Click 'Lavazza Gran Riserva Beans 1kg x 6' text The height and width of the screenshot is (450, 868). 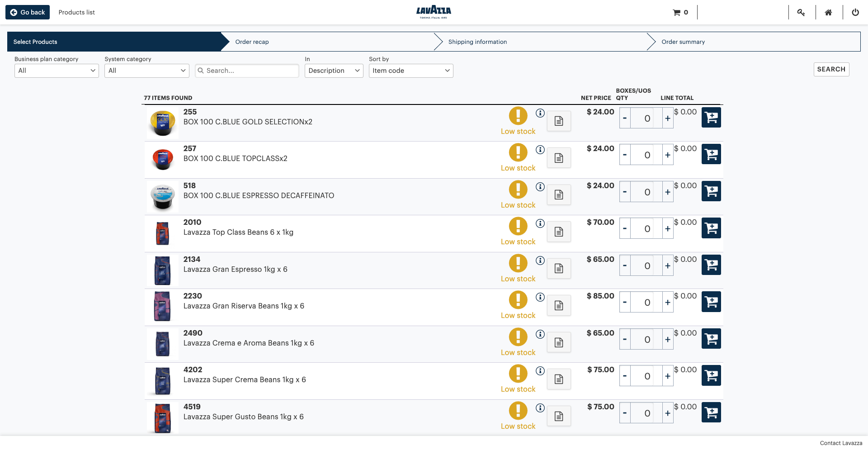[244, 306]
